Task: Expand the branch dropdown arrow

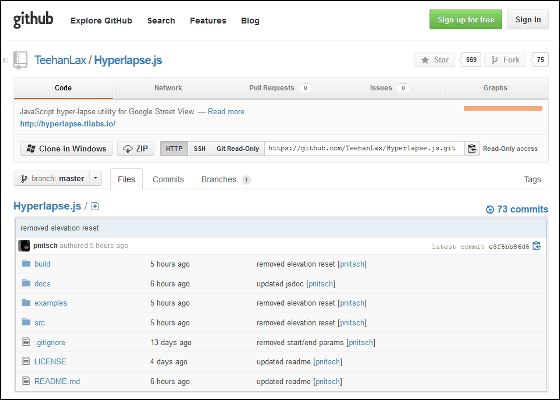Action: tap(95, 178)
